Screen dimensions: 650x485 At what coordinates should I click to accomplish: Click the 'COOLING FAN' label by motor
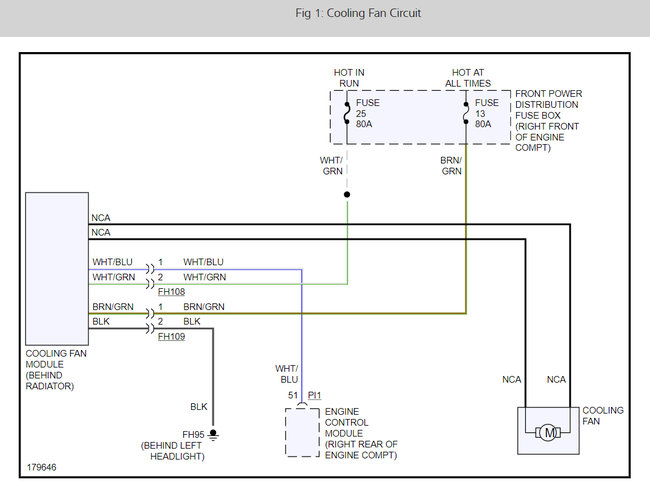(x=603, y=416)
